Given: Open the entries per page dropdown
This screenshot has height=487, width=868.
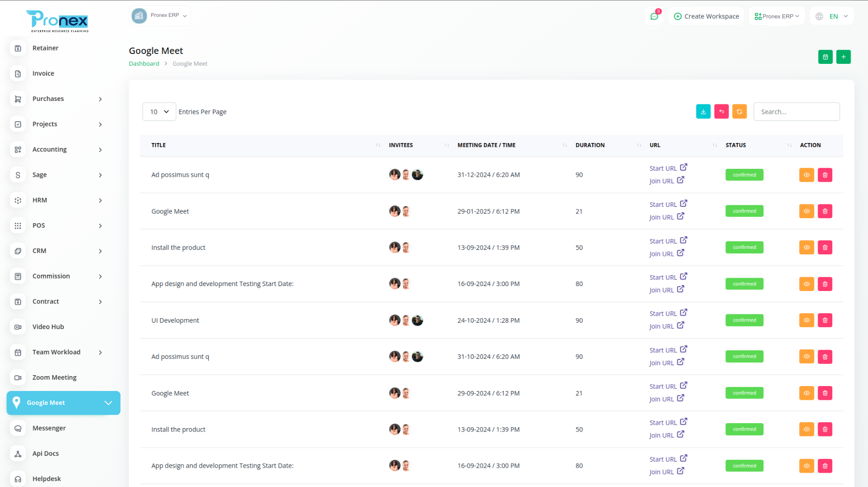Looking at the screenshot, I should click(x=159, y=112).
